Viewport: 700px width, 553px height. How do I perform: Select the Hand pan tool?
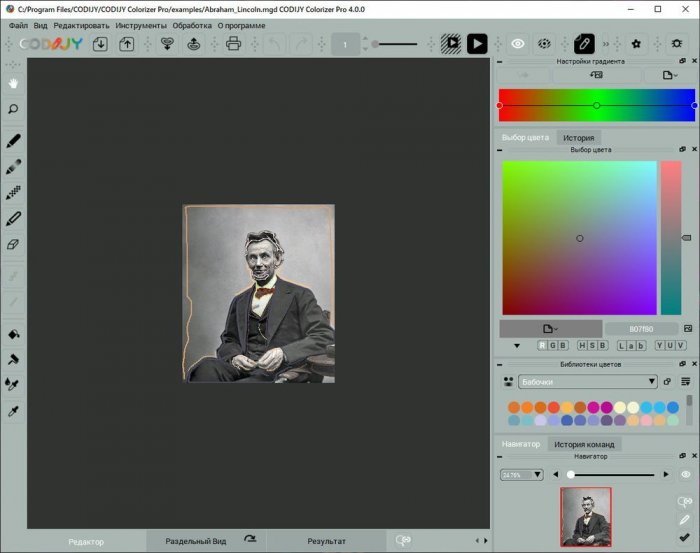coord(14,83)
